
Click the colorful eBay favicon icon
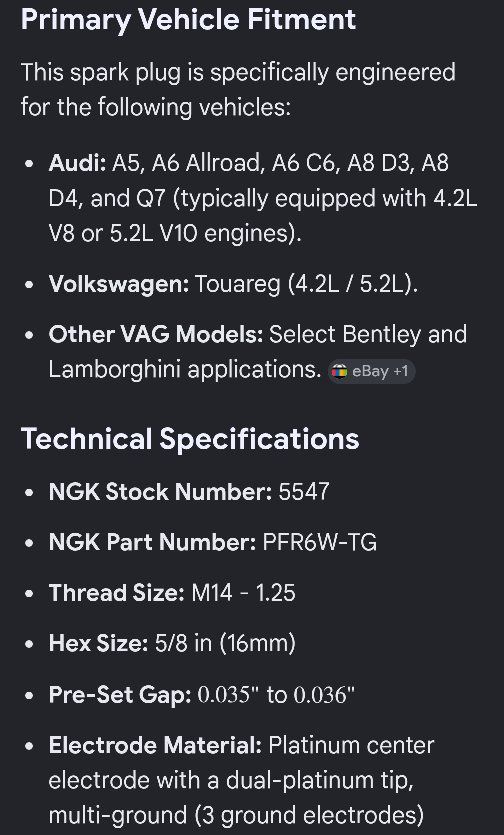[x=339, y=371]
